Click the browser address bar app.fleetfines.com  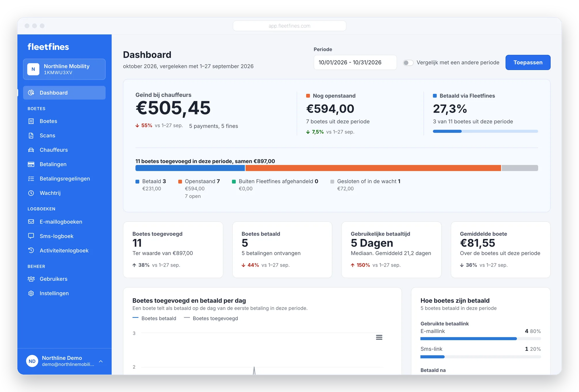pos(289,26)
